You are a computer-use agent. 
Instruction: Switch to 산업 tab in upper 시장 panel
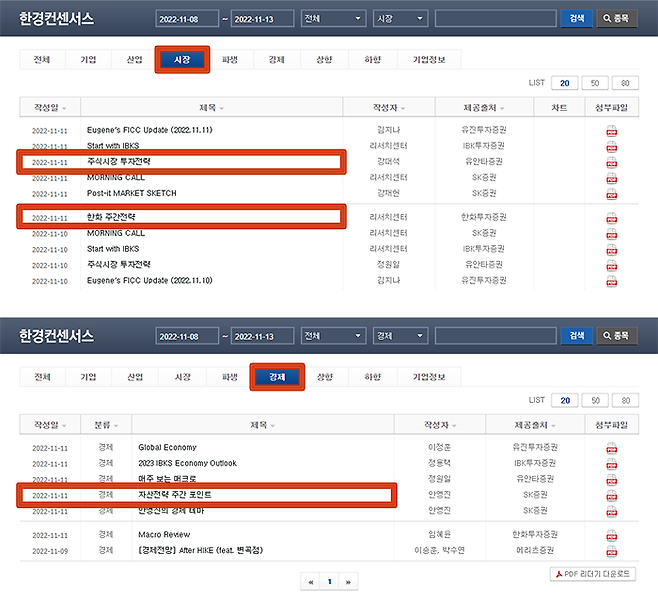pos(135,60)
